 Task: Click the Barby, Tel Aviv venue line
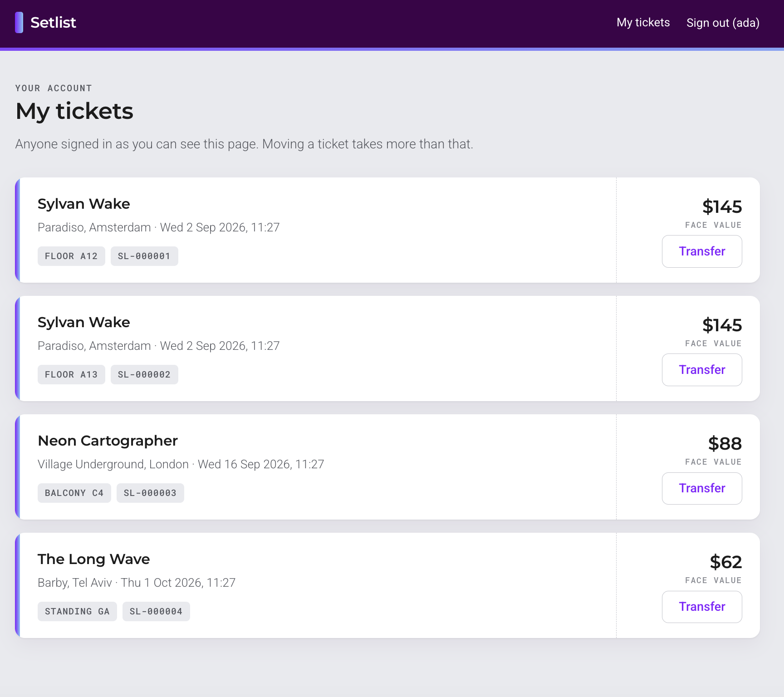[x=137, y=583]
